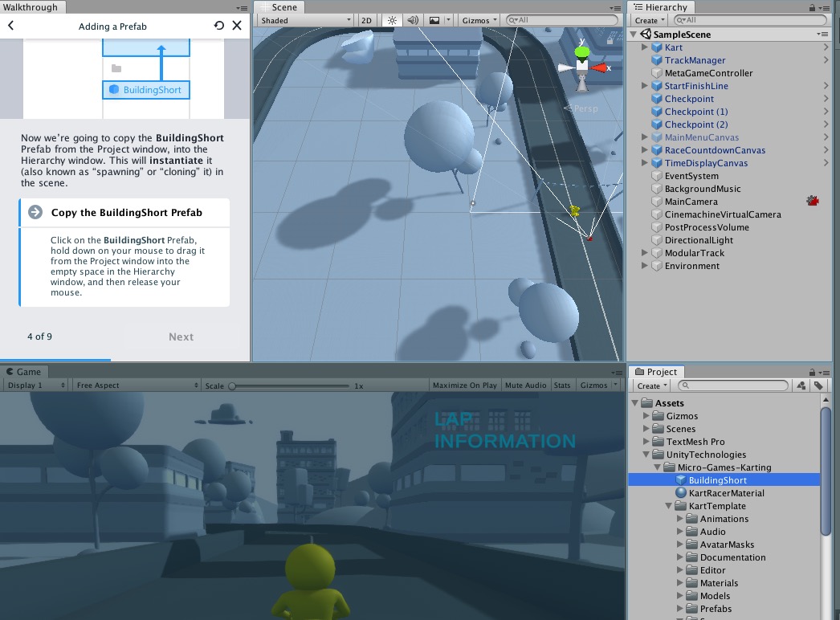
Task: Select the PostProcessVolume object icon
Action: 657,227
